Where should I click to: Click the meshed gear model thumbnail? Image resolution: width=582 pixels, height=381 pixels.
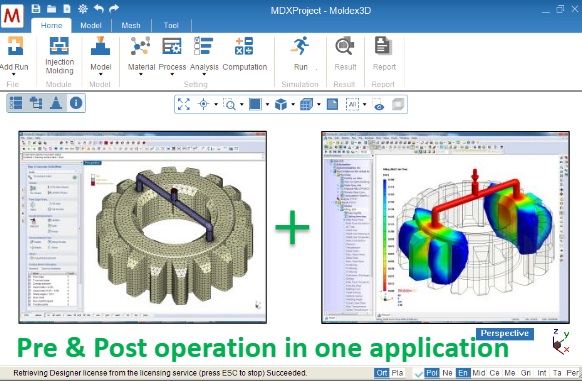(x=143, y=227)
